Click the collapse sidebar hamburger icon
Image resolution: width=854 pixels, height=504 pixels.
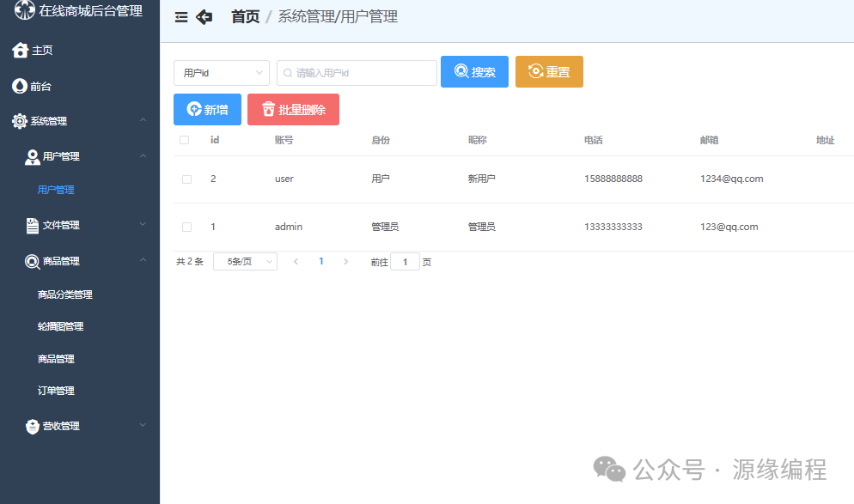(180, 15)
